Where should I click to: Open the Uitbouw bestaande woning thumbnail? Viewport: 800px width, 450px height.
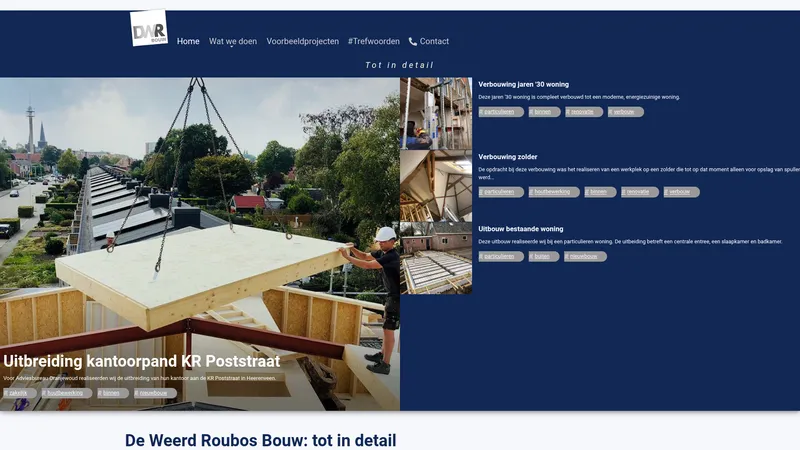436,258
